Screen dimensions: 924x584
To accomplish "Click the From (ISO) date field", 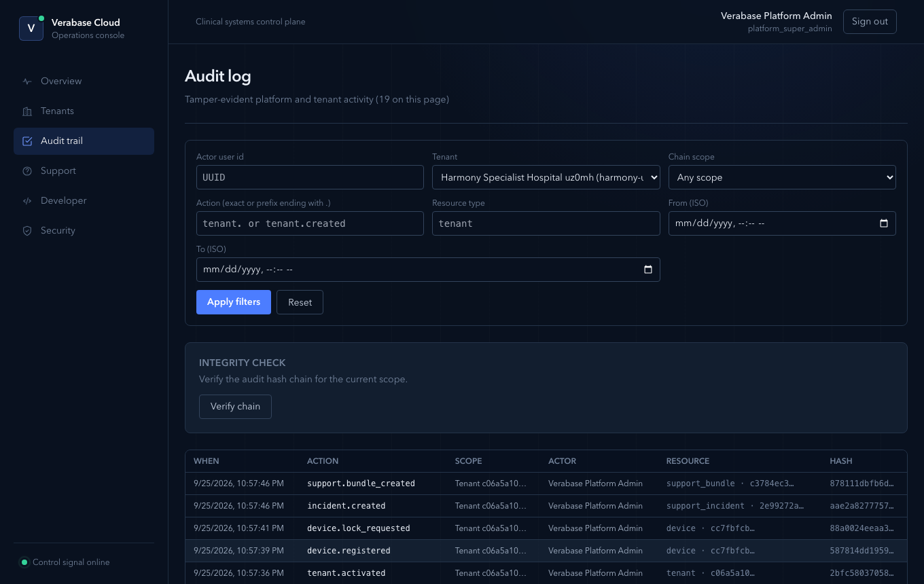I will coord(782,223).
